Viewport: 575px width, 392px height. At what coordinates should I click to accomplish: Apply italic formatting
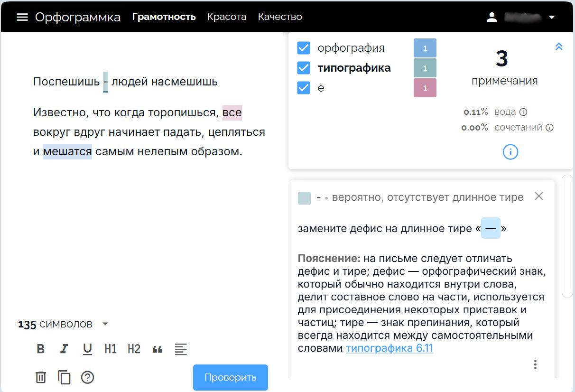click(x=64, y=349)
